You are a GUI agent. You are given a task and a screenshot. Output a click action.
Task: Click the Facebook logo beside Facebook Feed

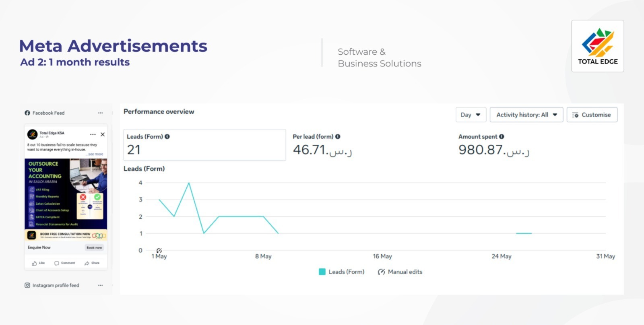point(27,113)
